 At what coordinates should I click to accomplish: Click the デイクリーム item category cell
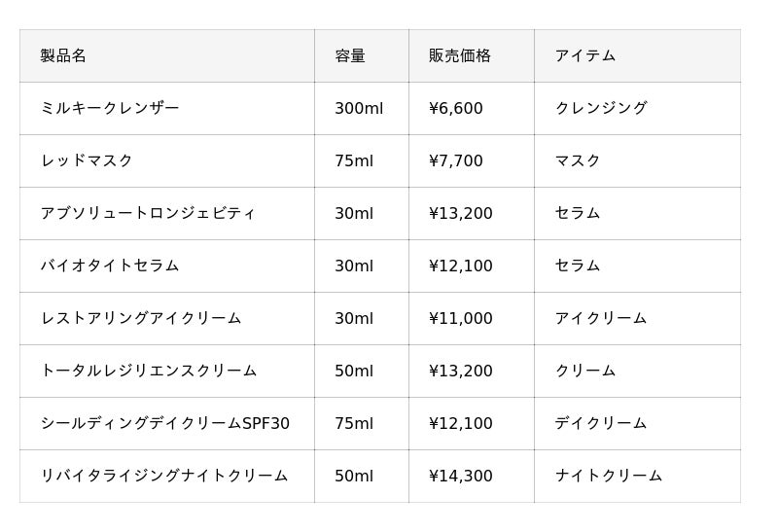(x=601, y=424)
